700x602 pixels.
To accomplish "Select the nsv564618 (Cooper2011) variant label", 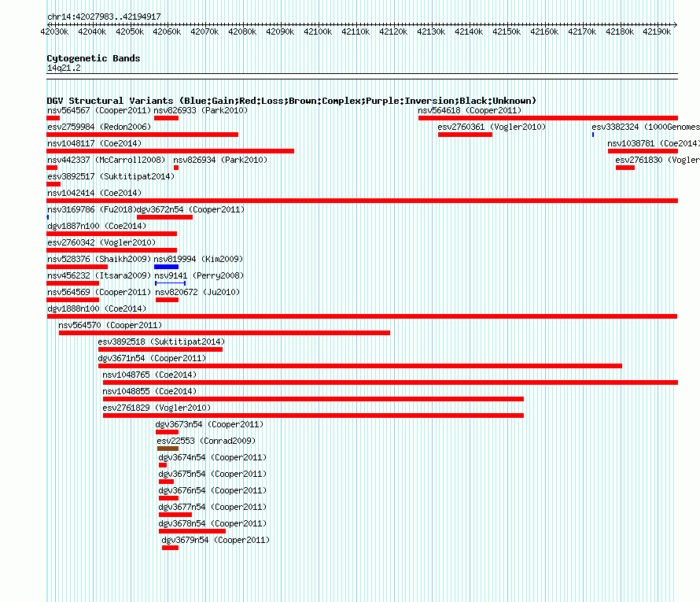I will [470, 110].
